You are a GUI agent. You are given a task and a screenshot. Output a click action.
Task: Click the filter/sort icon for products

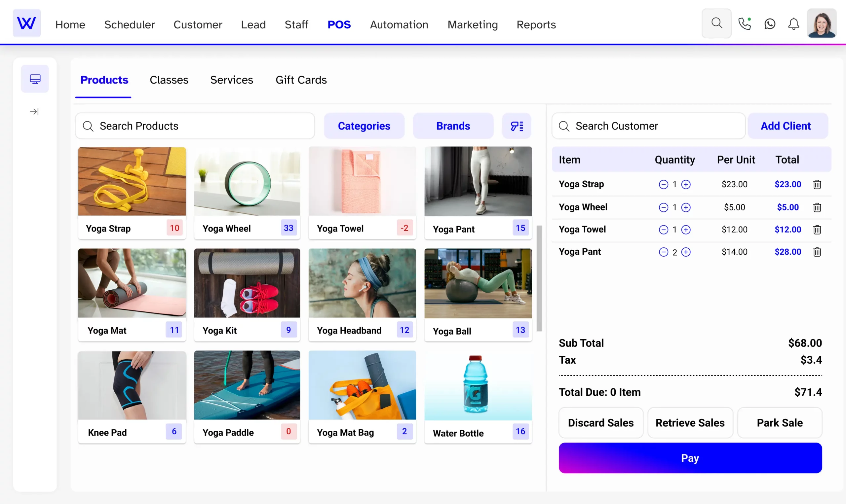click(x=517, y=126)
